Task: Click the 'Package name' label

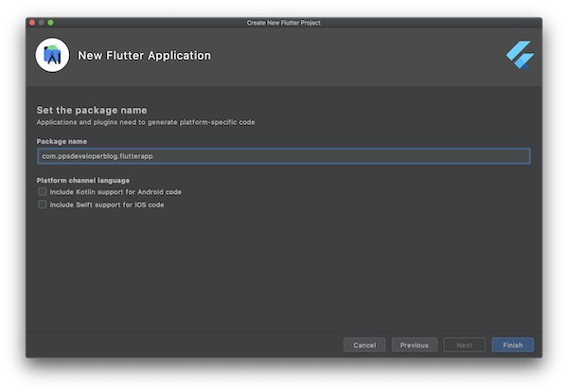Action: pos(62,141)
